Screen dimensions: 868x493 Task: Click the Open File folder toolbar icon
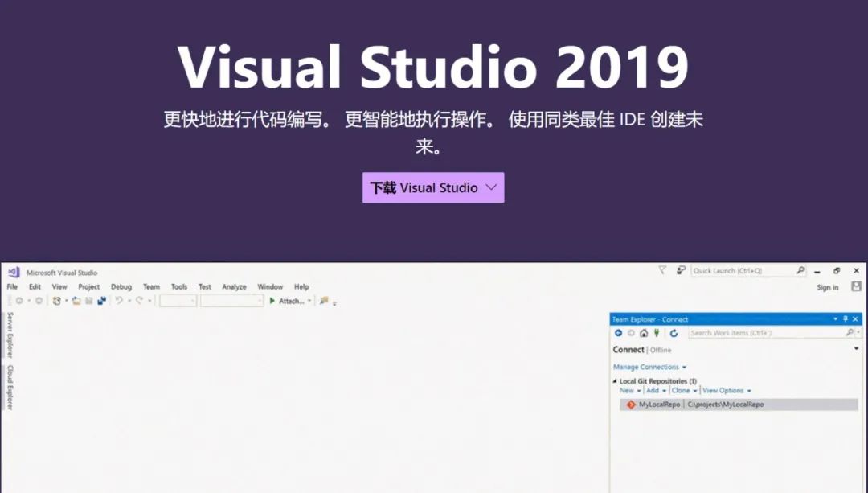pyautogui.click(x=76, y=301)
